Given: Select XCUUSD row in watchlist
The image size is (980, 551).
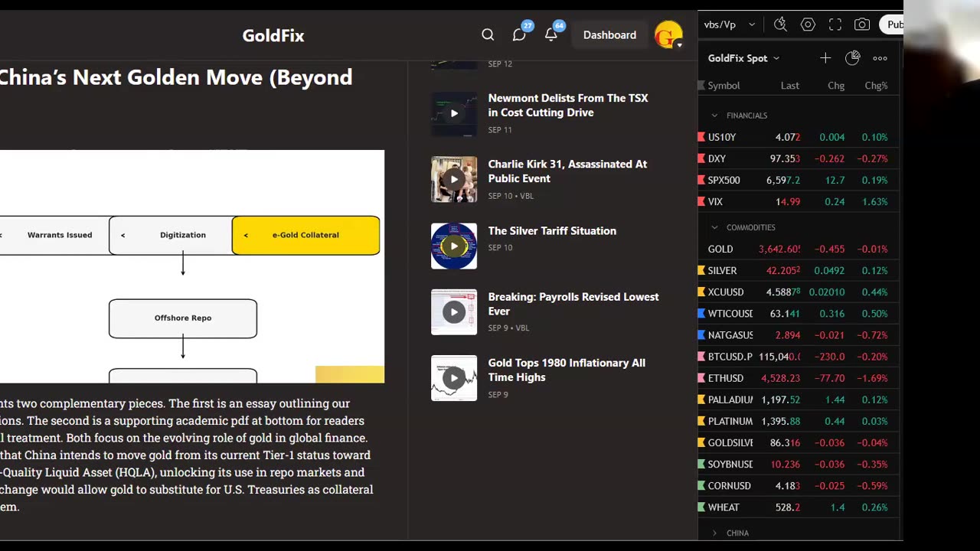Looking at the screenshot, I should coord(799,292).
